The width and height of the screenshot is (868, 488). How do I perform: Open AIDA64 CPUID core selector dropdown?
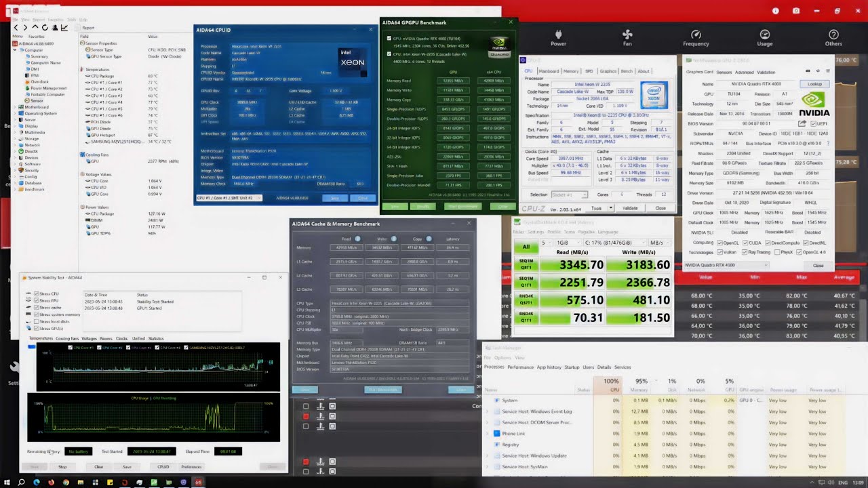pos(229,198)
